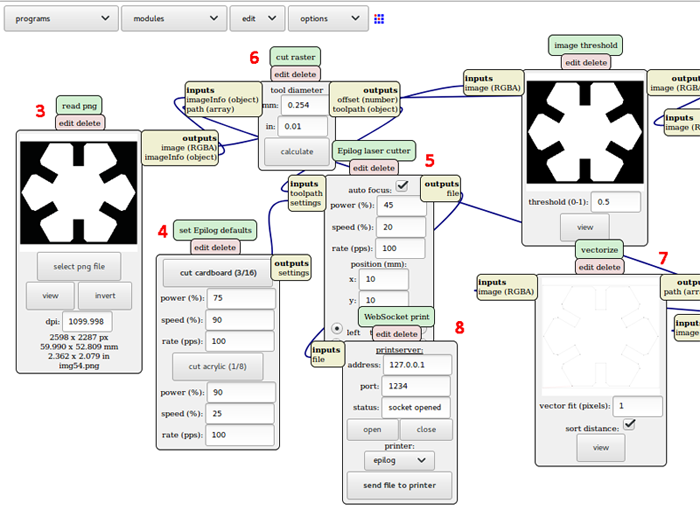Screen dimensions: 700x517
Task: Click view button in vectorize module
Action: [x=600, y=447]
